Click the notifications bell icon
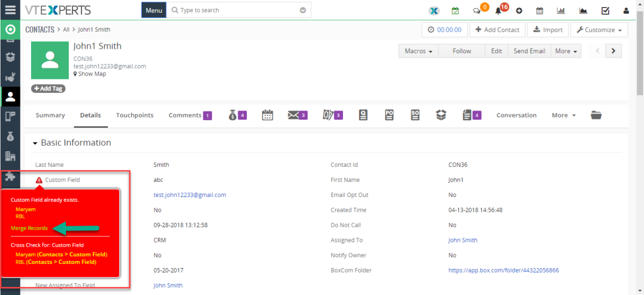The image size is (644, 295). [499, 10]
